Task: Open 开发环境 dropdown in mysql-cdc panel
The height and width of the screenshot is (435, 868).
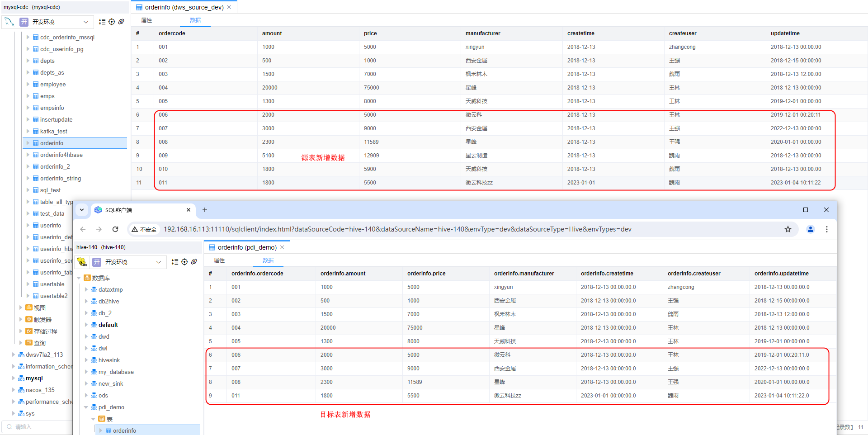Action: [85, 22]
